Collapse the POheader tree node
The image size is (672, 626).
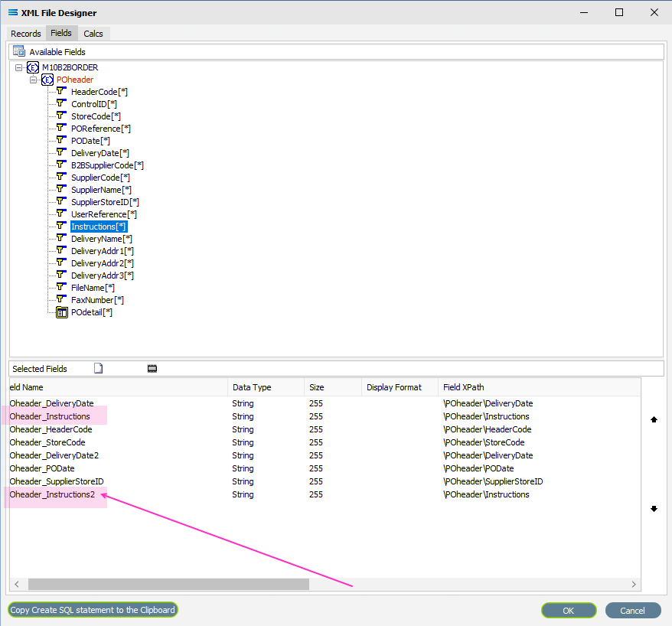click(33, 80)
